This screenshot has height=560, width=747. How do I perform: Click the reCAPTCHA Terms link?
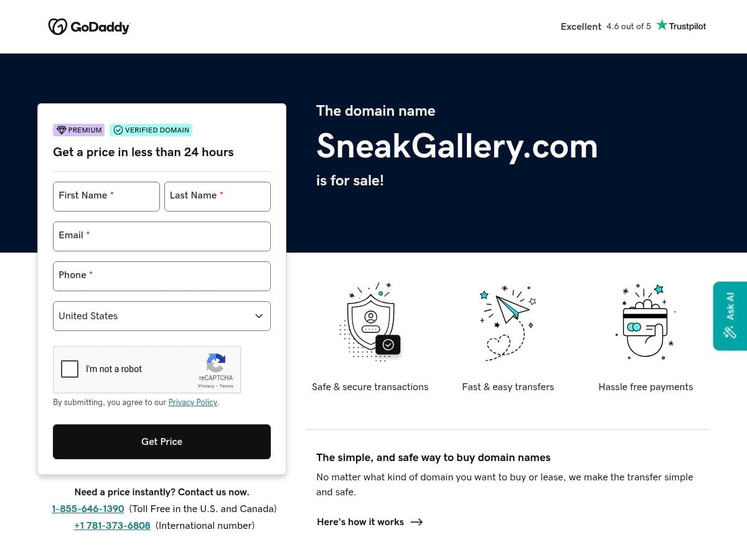pos(226,386)
